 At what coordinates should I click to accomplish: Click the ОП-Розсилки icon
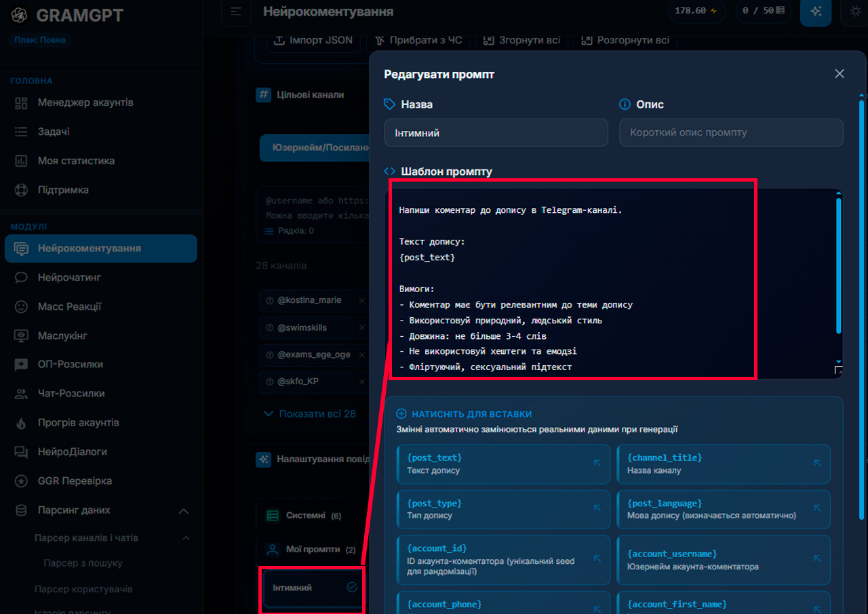tap(21, 365)
